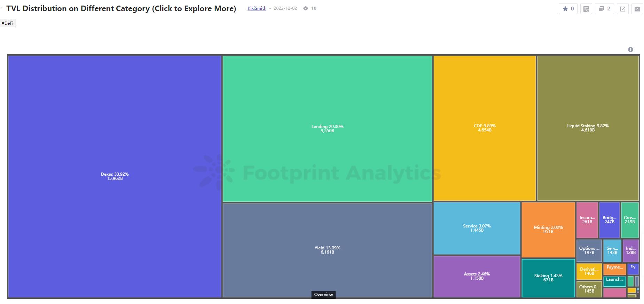Select the Dexes 33.92% treemap block
Screen dimensions: 644x304
(x=115, y=176)
